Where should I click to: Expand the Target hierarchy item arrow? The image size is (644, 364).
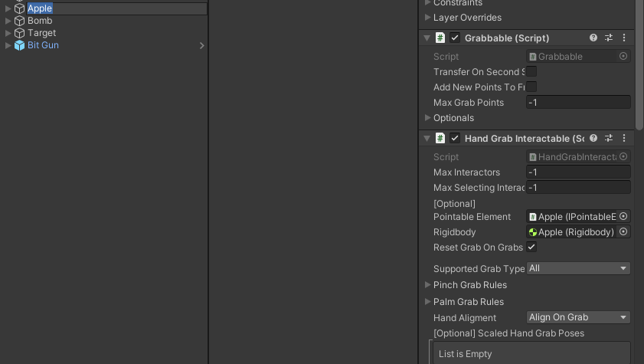(8, 33)
